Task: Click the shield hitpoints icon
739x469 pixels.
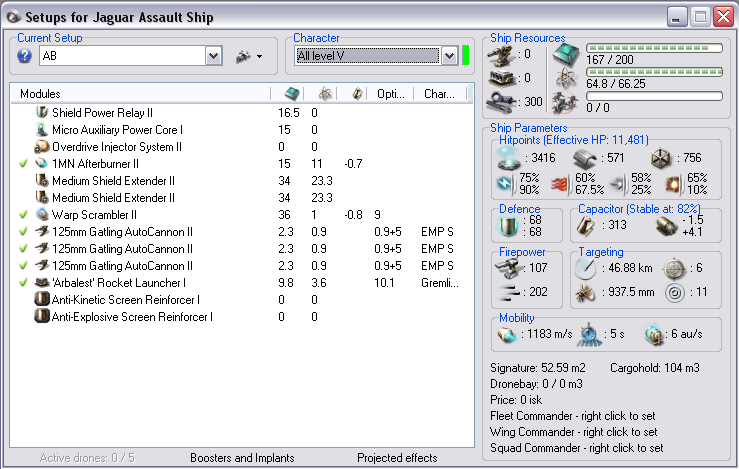Action: click(x=509, y=158)
